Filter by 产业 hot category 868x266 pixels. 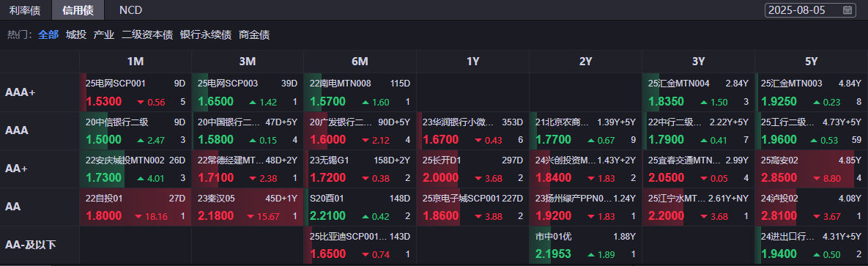[104, 35]
